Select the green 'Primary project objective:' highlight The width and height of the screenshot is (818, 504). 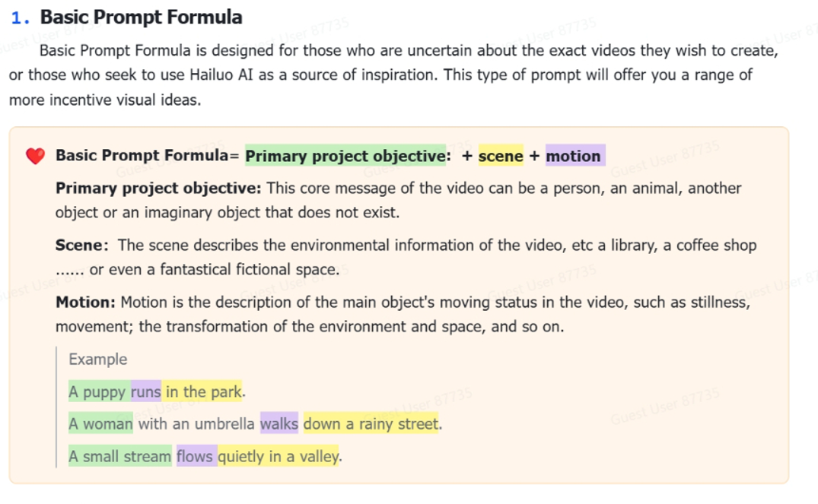coord(345,155)
